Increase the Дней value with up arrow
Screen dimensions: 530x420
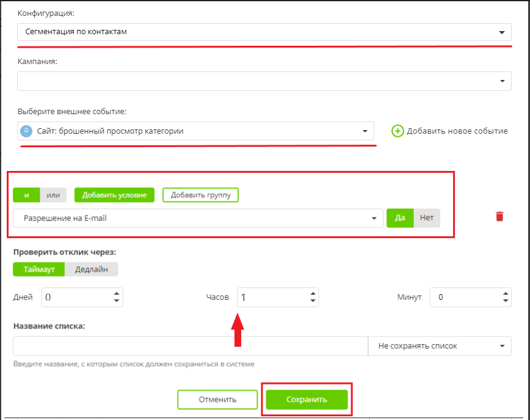pyautogui.click(x=117, y=294)
